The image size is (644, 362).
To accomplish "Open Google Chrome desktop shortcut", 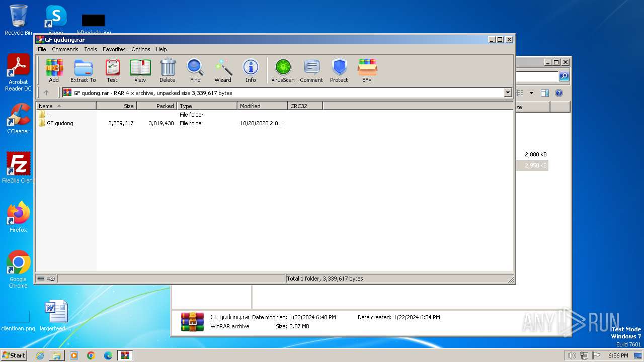I will [18, 269].
